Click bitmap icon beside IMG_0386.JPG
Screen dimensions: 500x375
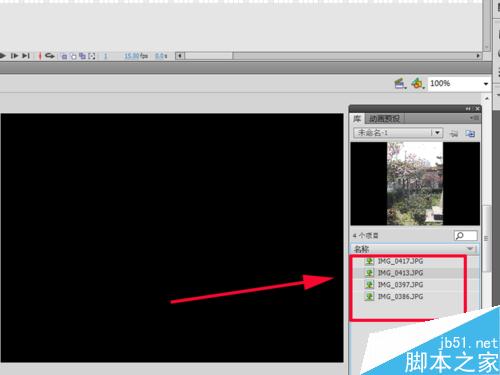pos(369,297)
